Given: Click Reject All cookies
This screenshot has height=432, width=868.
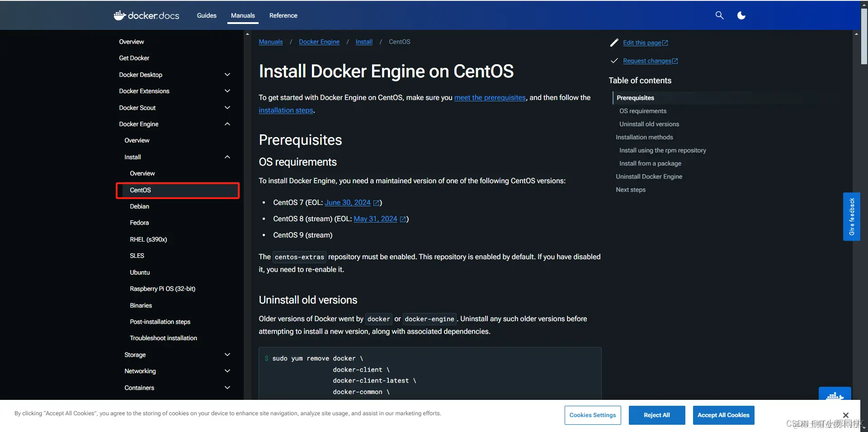Looking at the screenshot, I should [657, 415].
